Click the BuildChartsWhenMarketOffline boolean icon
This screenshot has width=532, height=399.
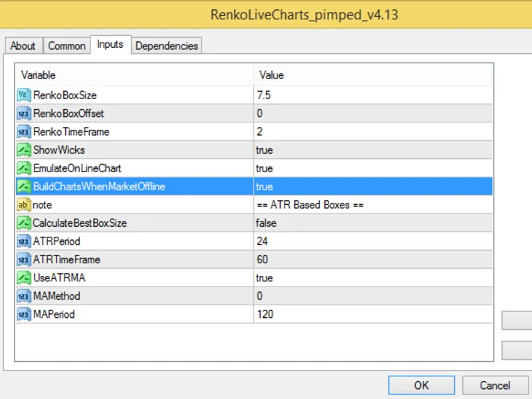[24, 186]
